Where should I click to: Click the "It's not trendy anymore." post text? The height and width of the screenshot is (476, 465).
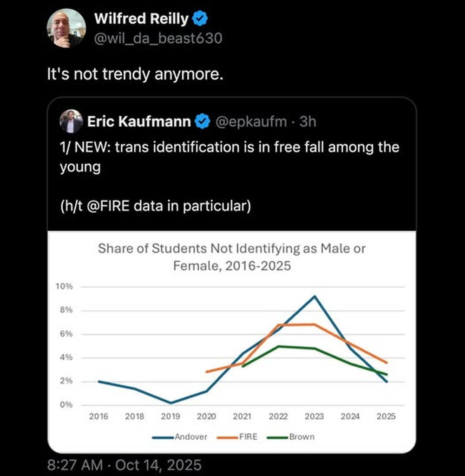point(136,74)
